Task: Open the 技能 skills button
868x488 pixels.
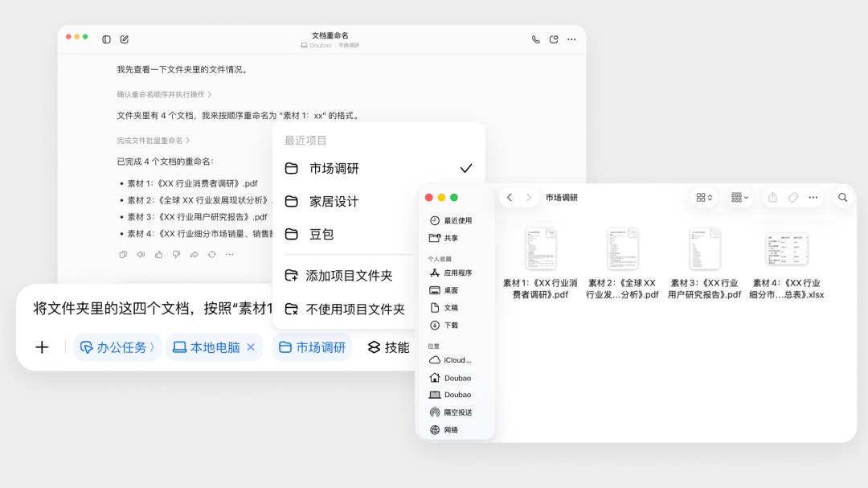Action: 389,347
